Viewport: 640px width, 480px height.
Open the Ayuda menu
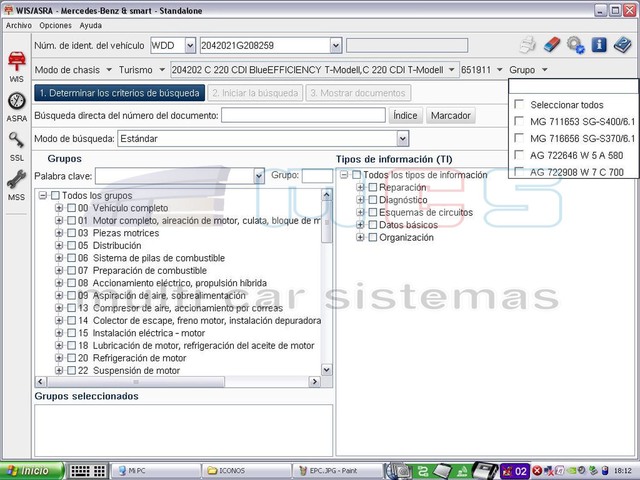[91, 25]
